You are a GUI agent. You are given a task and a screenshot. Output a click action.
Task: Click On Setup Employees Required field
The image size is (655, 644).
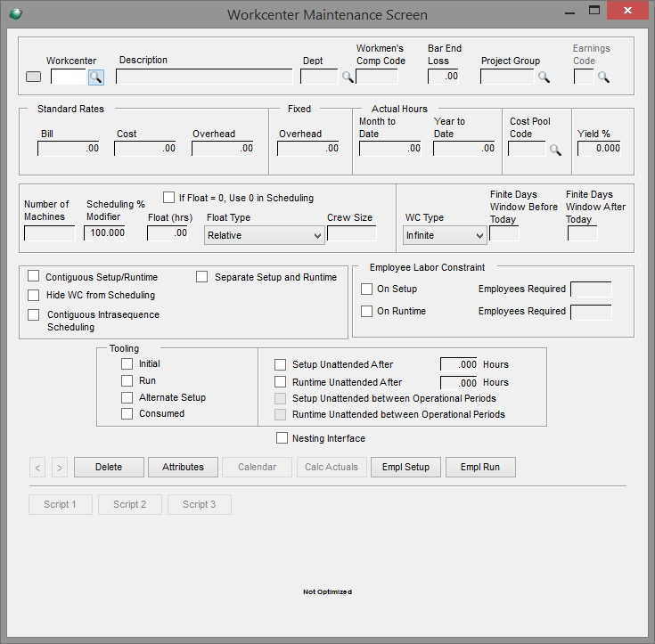click(591, 289)
